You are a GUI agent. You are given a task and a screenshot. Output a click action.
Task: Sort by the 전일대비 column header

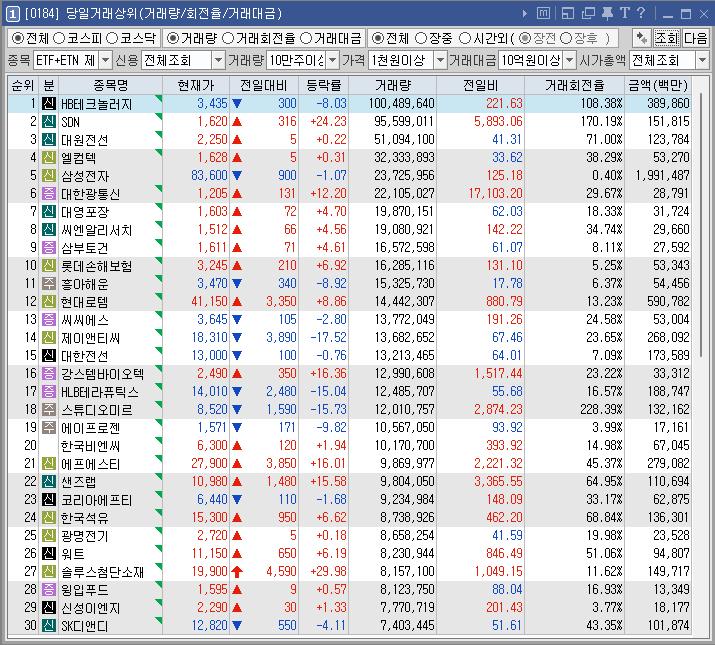click(x=264, y=85)
